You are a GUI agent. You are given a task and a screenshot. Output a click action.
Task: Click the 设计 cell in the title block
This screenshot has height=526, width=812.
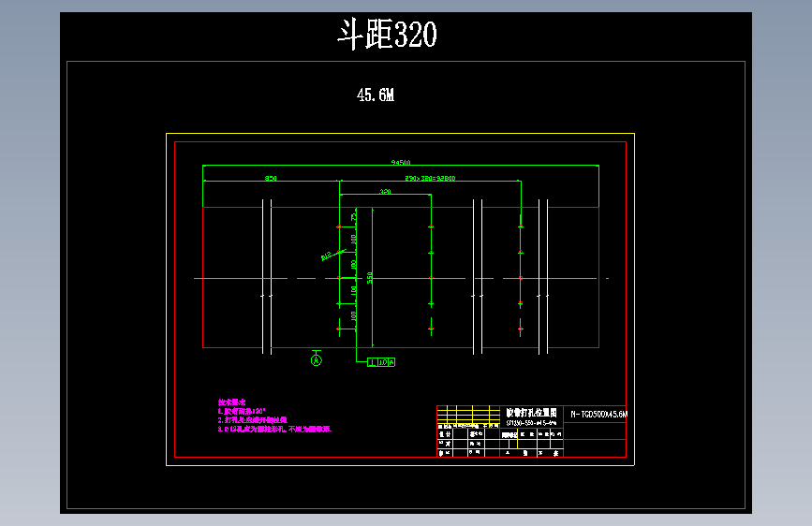tap(445, 434)
